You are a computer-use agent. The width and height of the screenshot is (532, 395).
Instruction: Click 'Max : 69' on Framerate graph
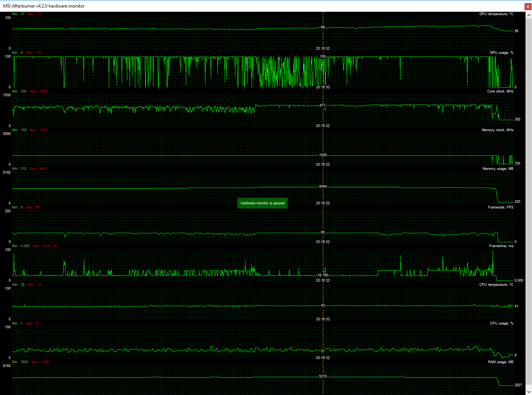click(33, 207)
